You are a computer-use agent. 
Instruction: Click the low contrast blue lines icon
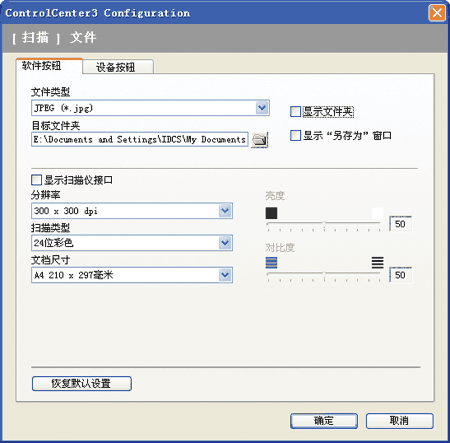tap(271, 263)
